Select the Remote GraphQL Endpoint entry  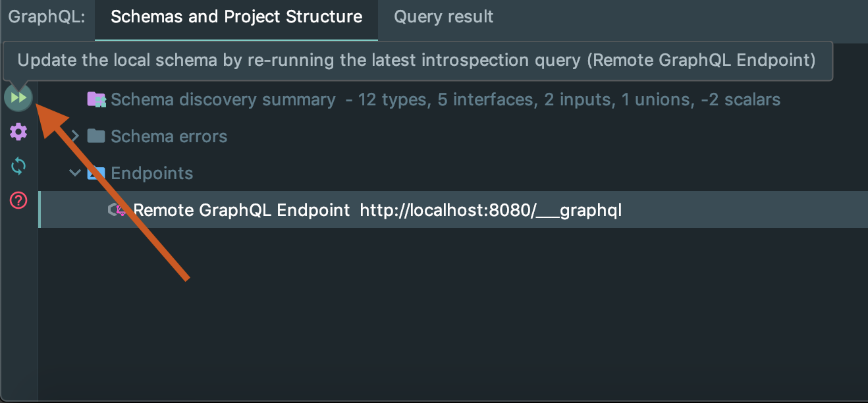[242, 211]
